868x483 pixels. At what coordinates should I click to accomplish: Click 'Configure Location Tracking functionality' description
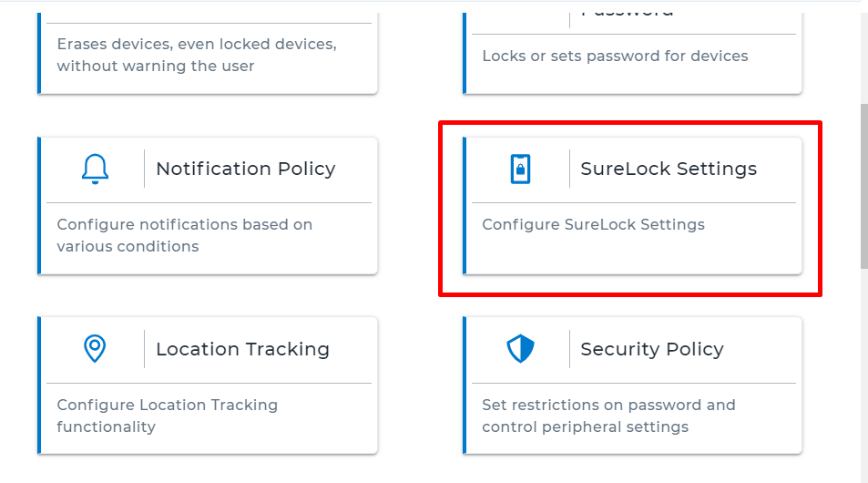[x=167, y=416]
